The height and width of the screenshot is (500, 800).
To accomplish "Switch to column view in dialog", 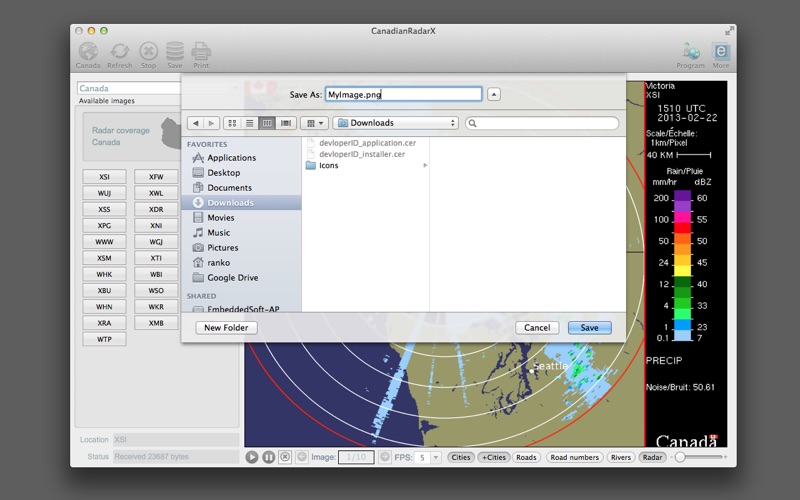I will tap(267, 123).
